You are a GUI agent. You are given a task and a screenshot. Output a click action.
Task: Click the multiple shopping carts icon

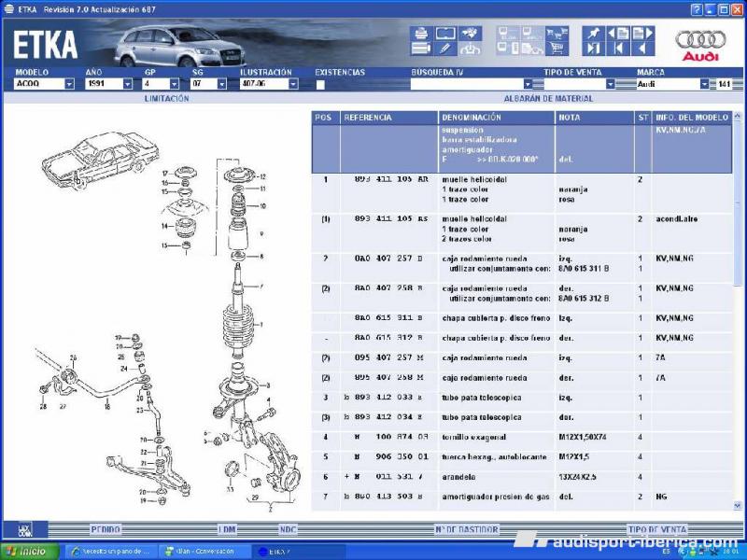557,34
